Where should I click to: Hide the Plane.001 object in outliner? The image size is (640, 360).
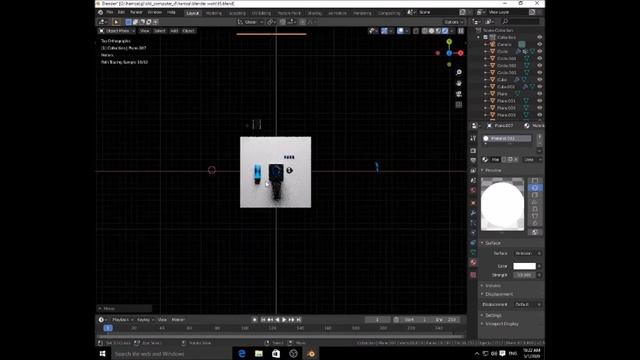pos(540,101)
